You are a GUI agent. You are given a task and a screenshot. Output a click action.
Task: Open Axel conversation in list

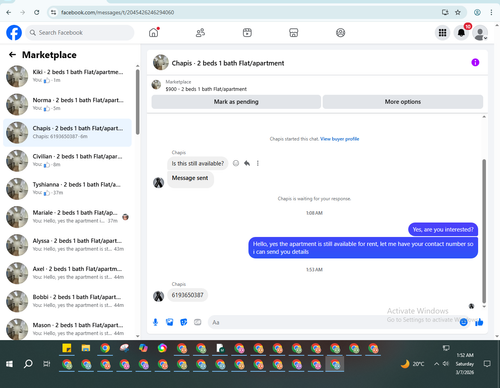67,273
